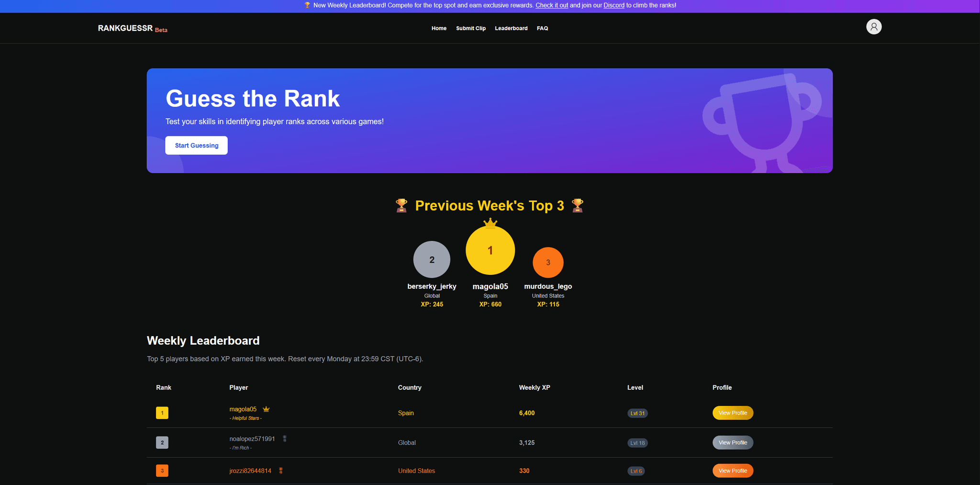Click the gold number 1 podium circle
The height and width of the screenshot is (485, 980).
pyautogui.click(x=490, y=250)
